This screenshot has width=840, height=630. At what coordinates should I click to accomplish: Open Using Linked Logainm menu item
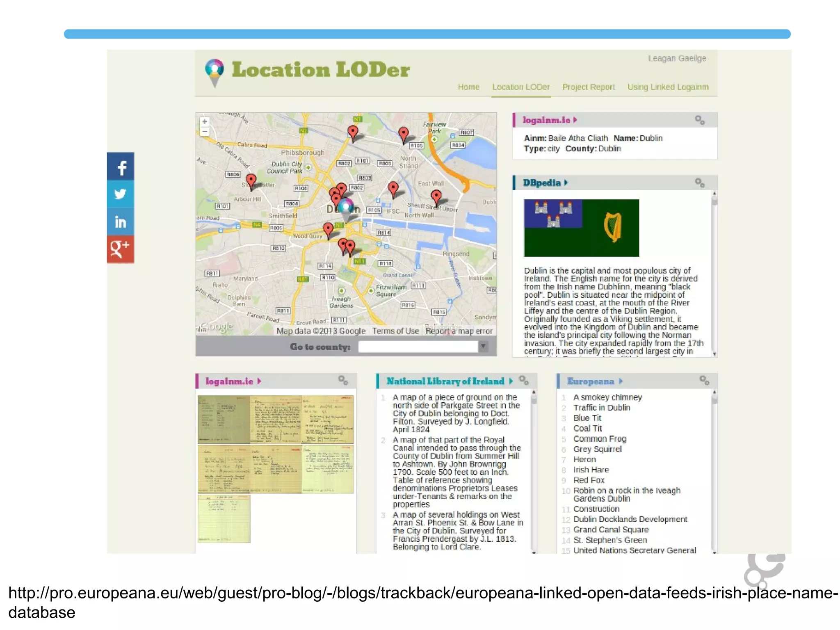point(668,87)
